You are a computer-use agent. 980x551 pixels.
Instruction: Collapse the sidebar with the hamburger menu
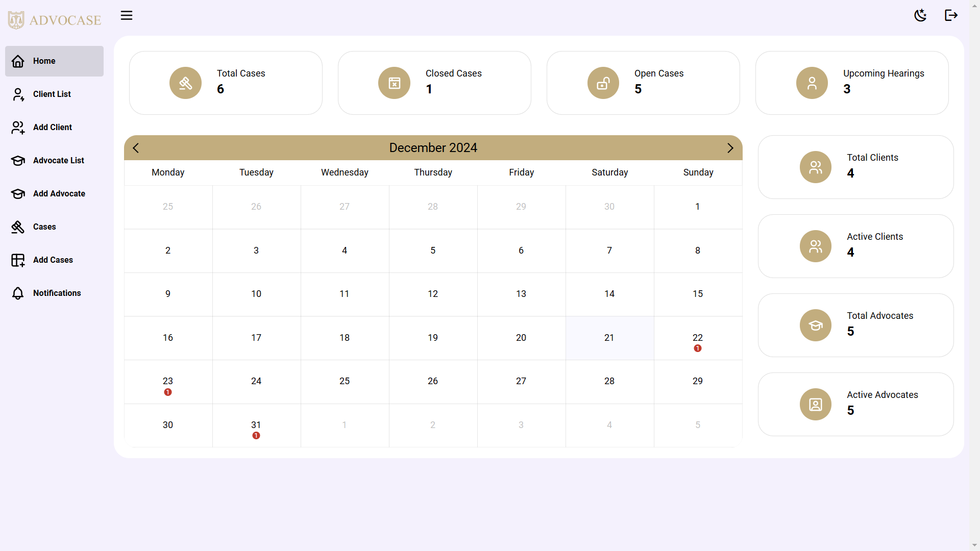click(x=127, y=15)
